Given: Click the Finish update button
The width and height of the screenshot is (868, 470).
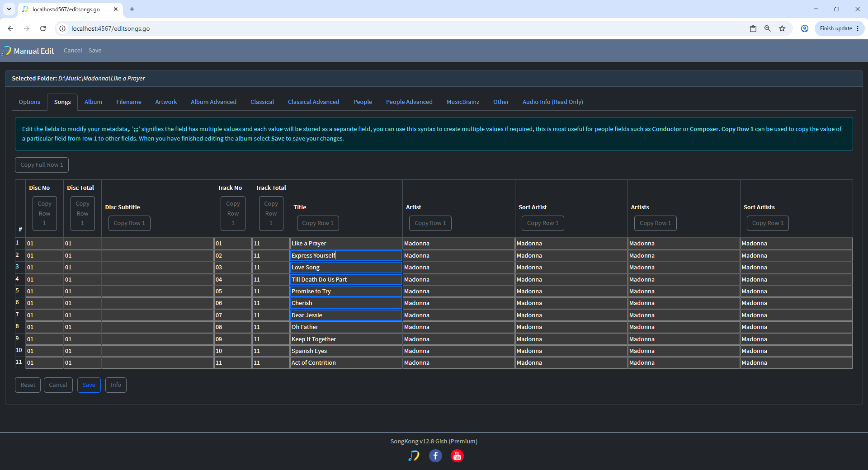Looking at the screenshot, I should [840, 28].
